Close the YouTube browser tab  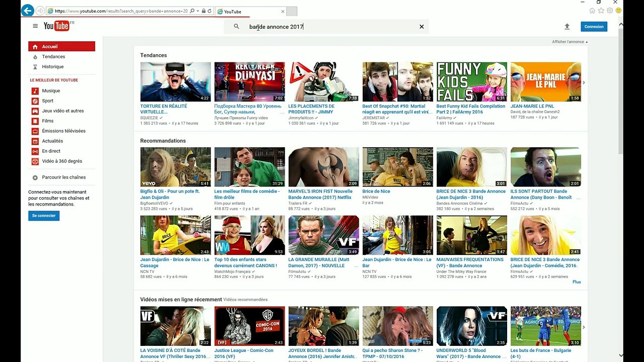[283, 11]
